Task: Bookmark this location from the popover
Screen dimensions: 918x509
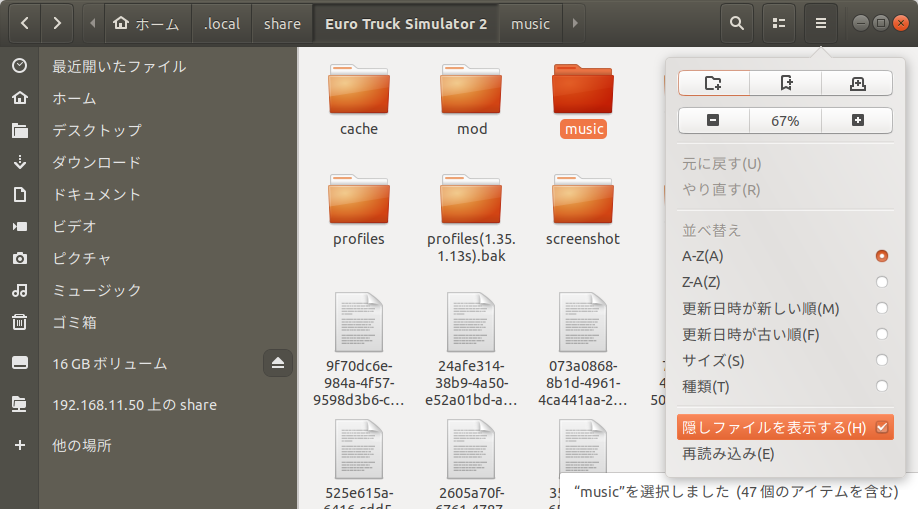Action: (786, 83)
